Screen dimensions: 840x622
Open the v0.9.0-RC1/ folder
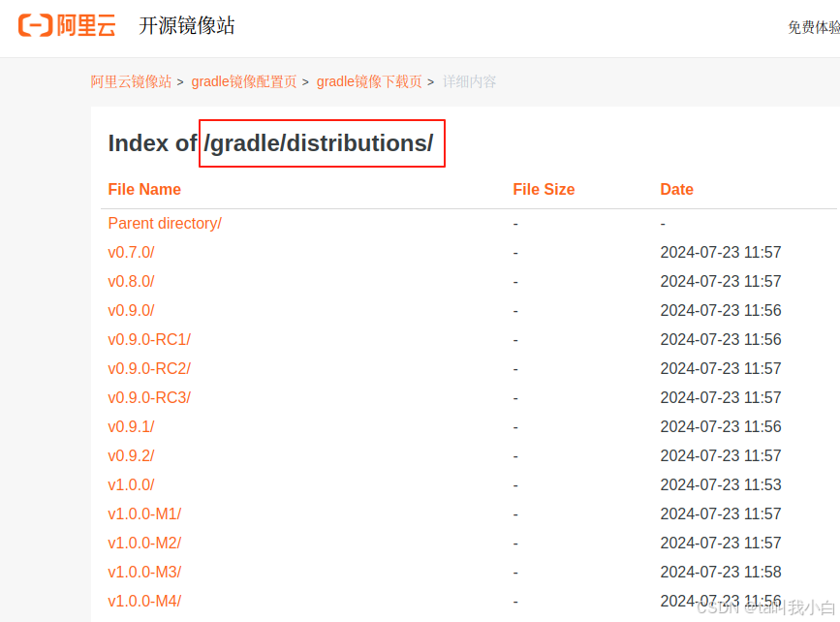click(149, 339)
